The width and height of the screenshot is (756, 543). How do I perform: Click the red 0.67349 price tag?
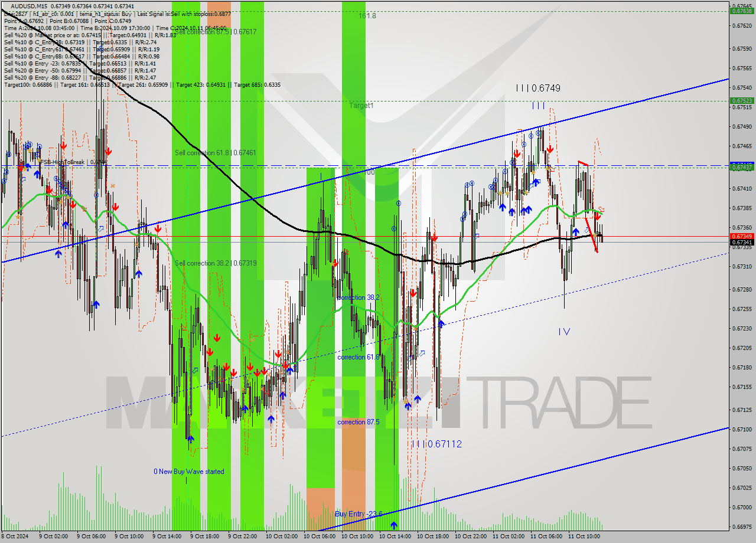pyautogui.click(x=742, y=237)
